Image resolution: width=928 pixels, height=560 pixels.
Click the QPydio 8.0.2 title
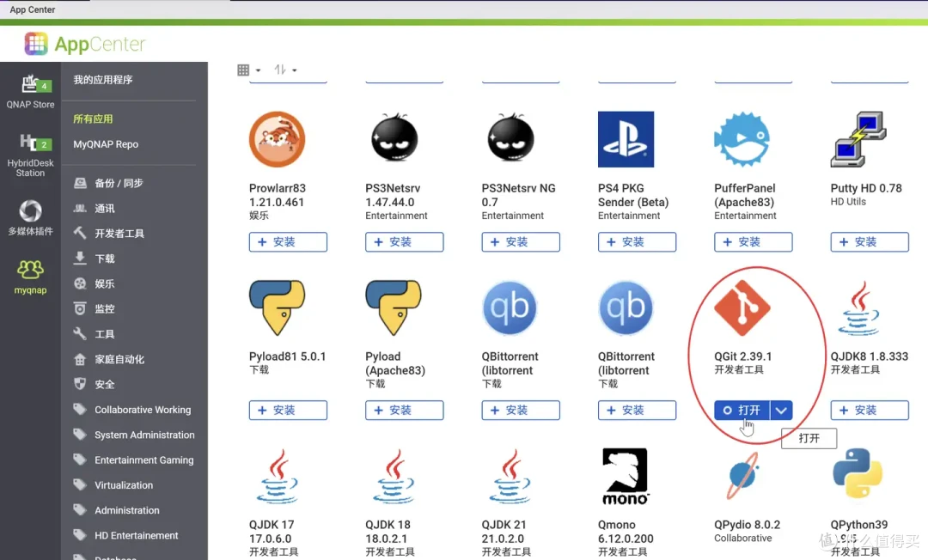747,525
